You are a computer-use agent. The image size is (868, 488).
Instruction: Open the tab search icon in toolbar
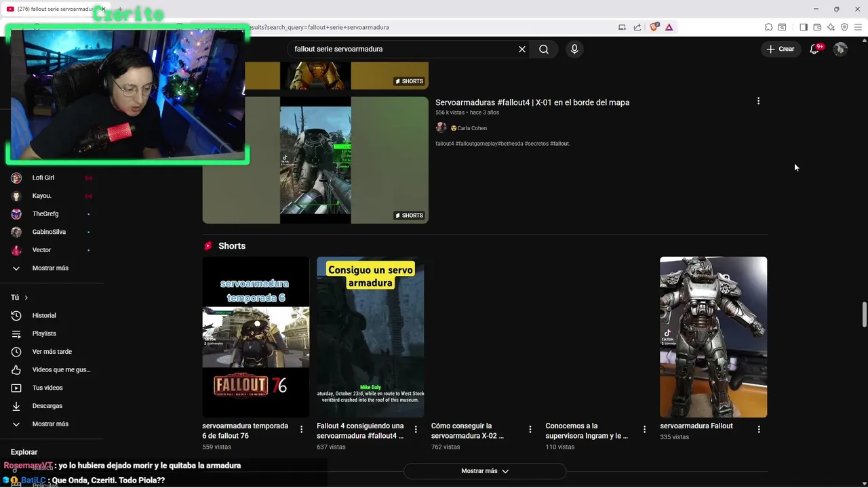tap(782, 27)
